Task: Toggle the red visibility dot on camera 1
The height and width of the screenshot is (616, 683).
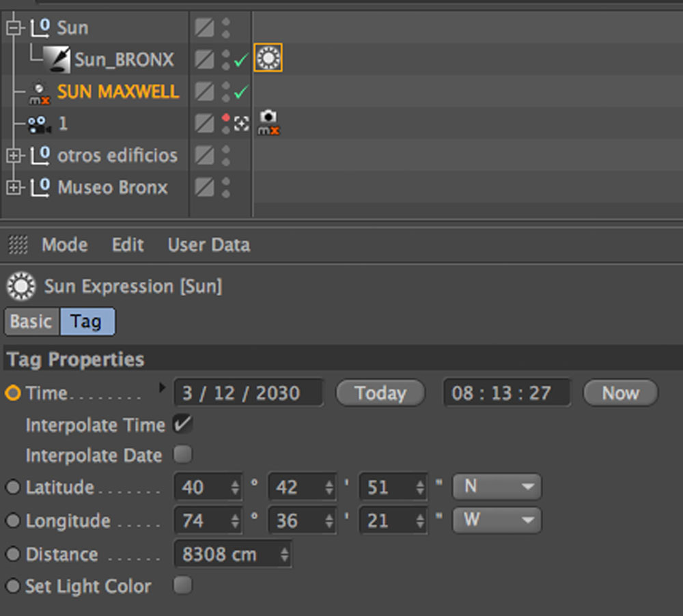Action: (x=225, y=117)
